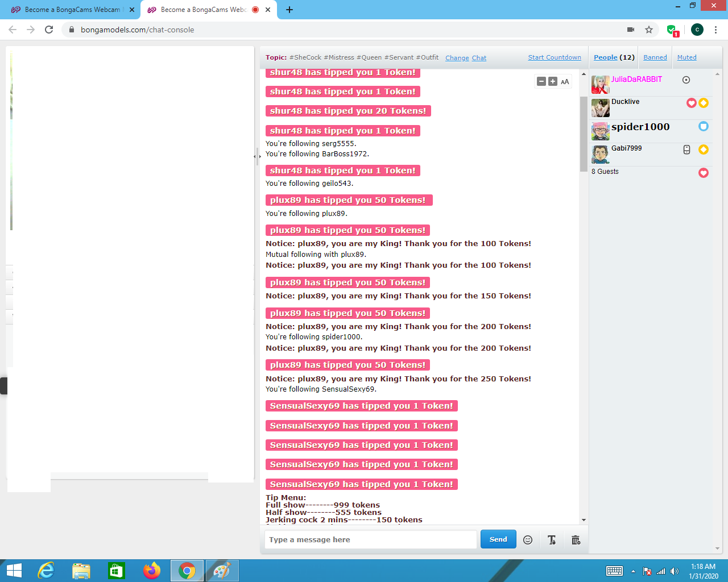
Task: Switch to the Banned tab
Action: click(x=655, y=57)
